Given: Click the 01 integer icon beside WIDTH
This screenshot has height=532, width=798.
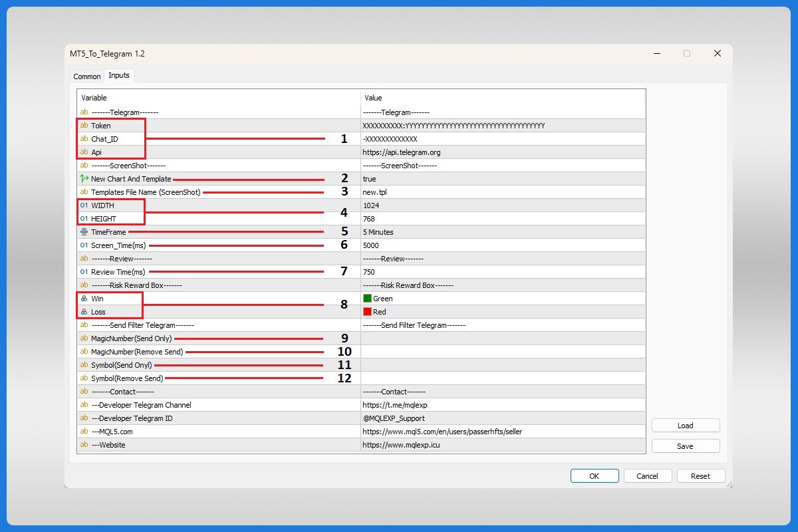Looking at the screenshot, I should [x=84, y=205].
